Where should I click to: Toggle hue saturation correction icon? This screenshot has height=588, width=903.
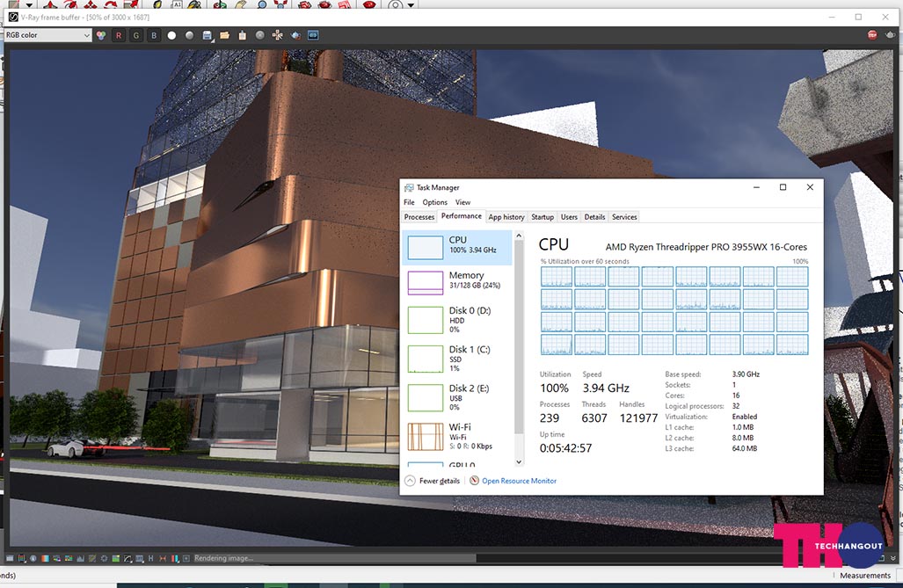pos(56,559)
